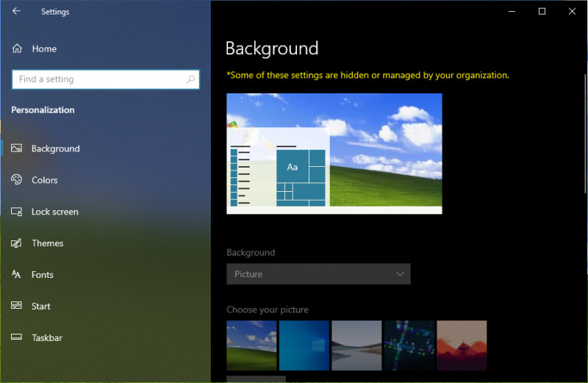Minimize the Settings window
Screen dimensions: 588x383
tap(512, 11)
